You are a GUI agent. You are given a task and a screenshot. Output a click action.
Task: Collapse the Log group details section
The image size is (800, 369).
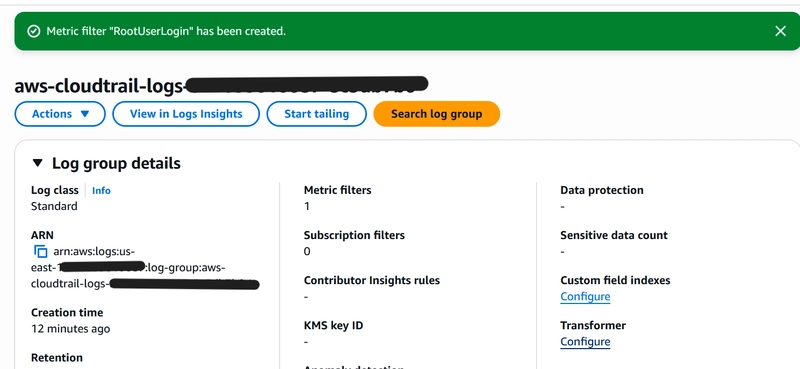click(37, 163)
